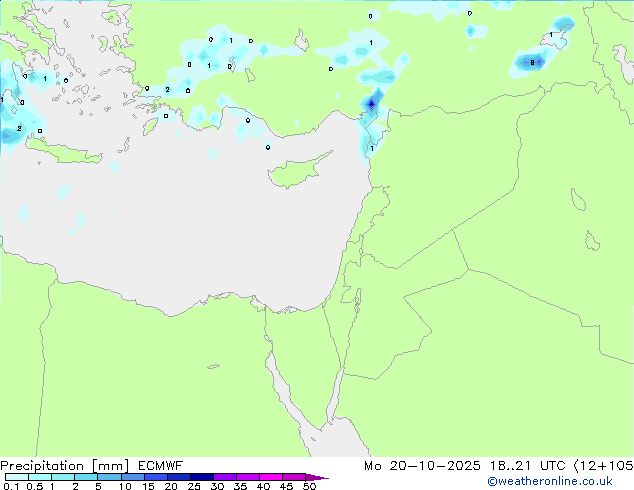This screenshot has height=490, width=634.
Task: Click the "18..21 UTC" time text
Action: pos(527,466)
